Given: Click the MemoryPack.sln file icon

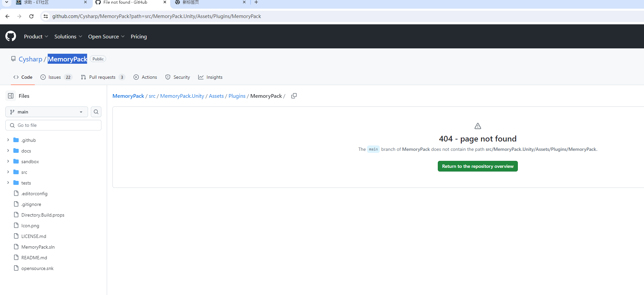Looking at the screenshot, I should click(16, 247).
